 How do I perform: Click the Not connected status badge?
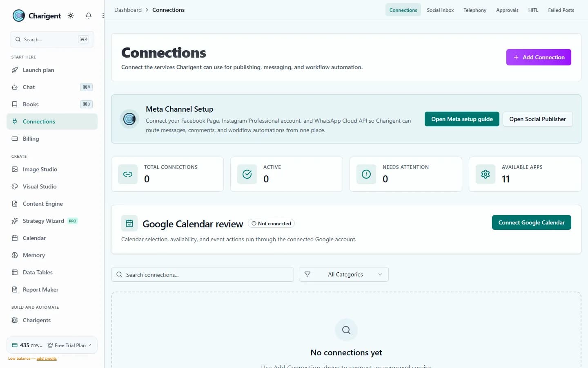point(271,223)
